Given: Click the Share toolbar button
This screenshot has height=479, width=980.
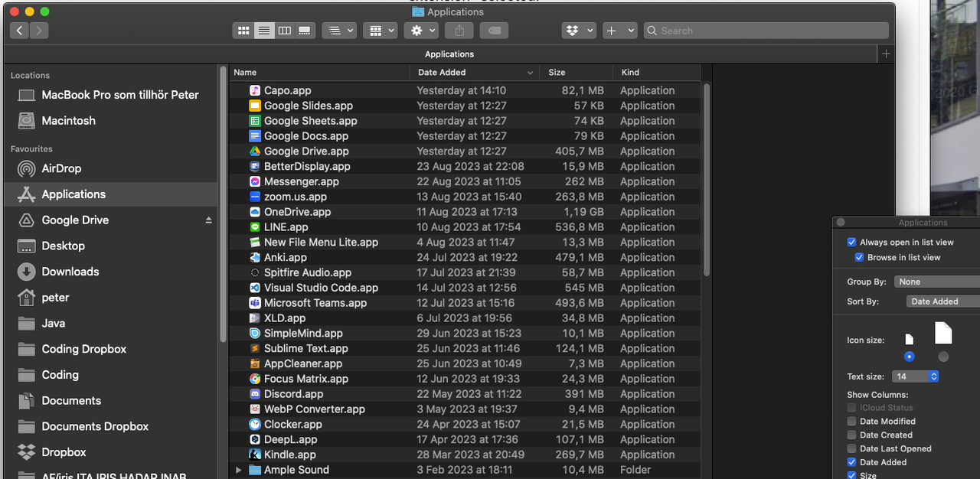Looking at the screenshot, I should tap(459, 31).
